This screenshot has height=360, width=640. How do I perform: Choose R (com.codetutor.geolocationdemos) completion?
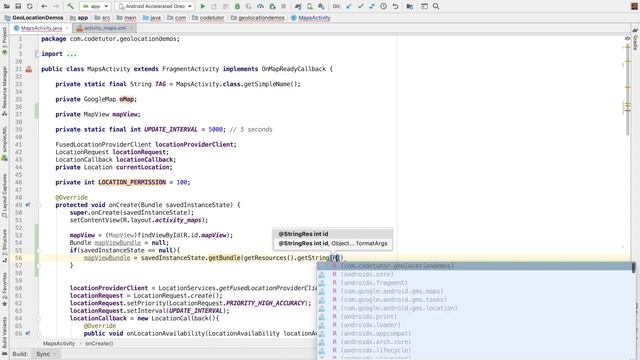coord(475,266)
